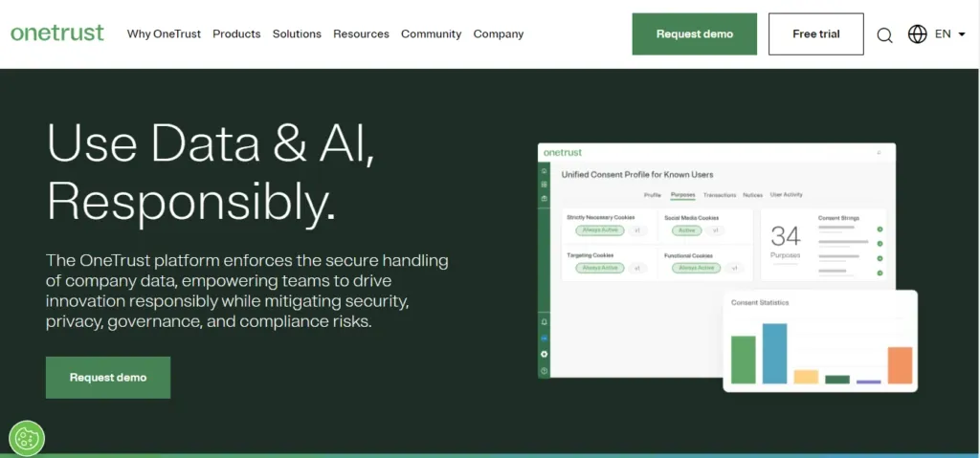The image size is (980, 458).
Task: Toggle Active pill for Social Media Cookies
Action: [687, 230]
